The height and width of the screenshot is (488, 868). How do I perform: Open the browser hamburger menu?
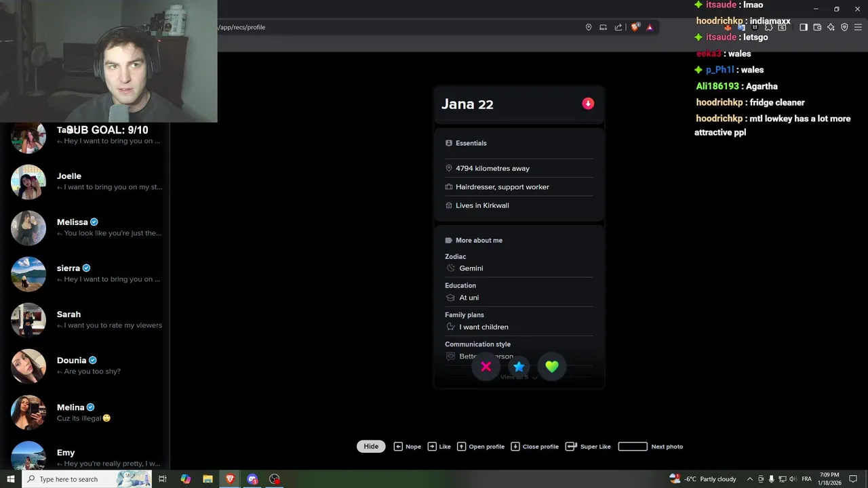pyautogui.click(x=858, y=27)
